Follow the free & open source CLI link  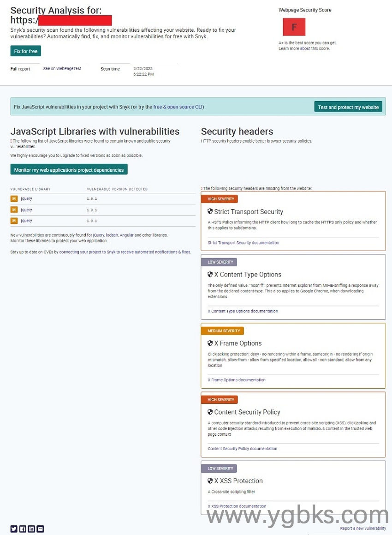pos(178,107)
